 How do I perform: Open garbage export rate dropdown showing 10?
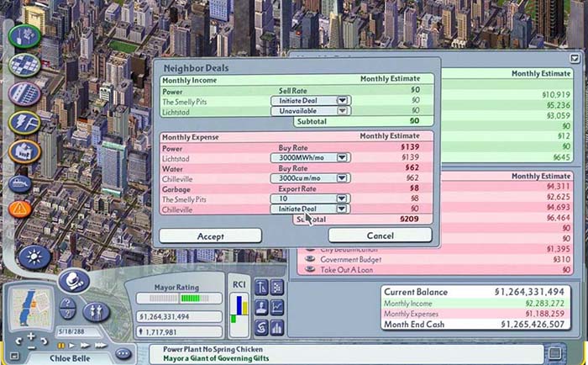point(342,199)
